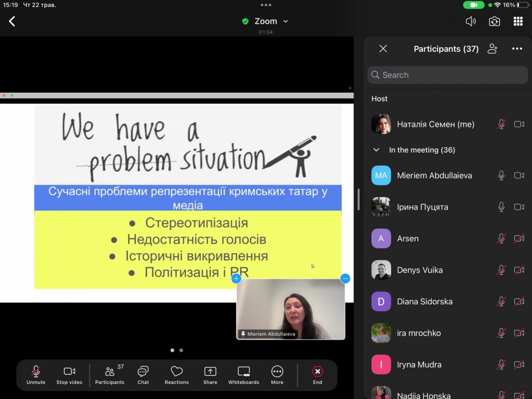Viewport: 532px width, 399px height.
Task: Open the More menu in the toolbar
Action: click(277, 375)
